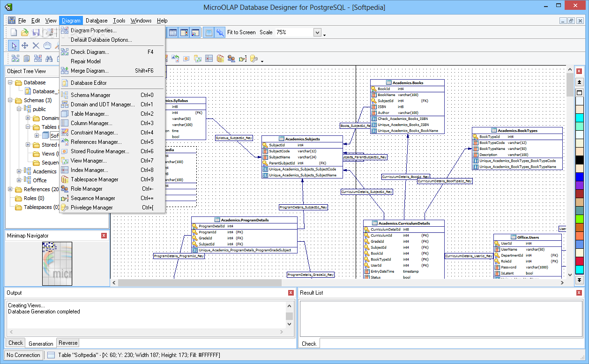The width and height of the screenshot is (589, 364).
Task: Close the Output panel
Action: point(291,293)
